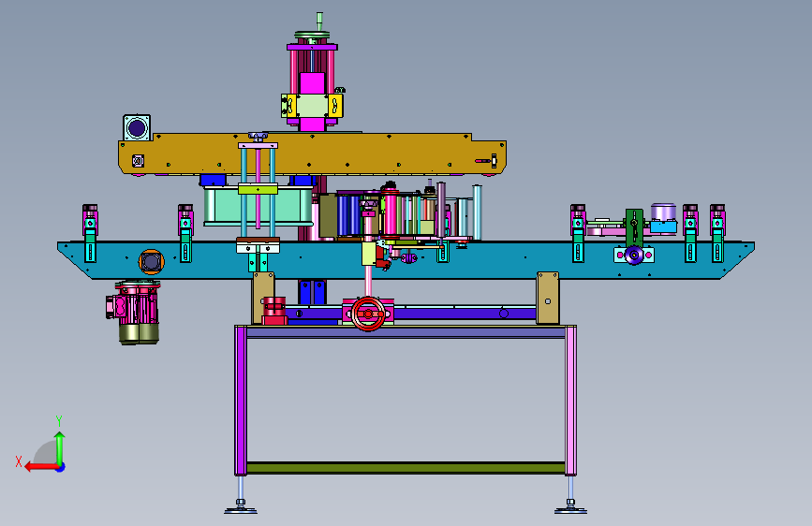Select the dark blue label roll cylinders
The height and width of the screenshot is (526, 812).
click(x=348, y=215)
